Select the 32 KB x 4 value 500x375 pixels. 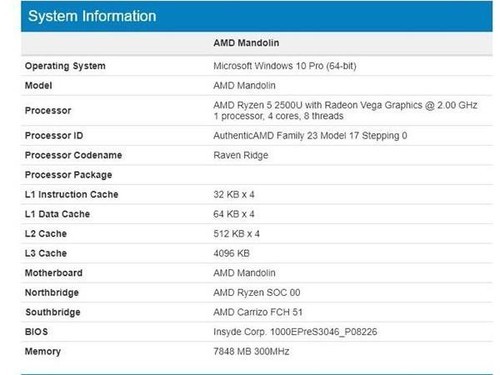coord(234,195)
